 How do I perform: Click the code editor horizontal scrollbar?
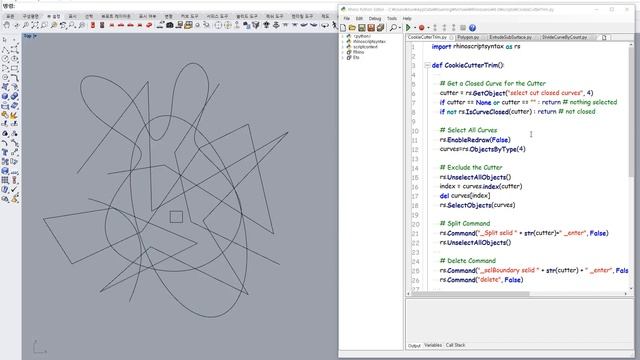pyautogui.click(x=470, y=294)
